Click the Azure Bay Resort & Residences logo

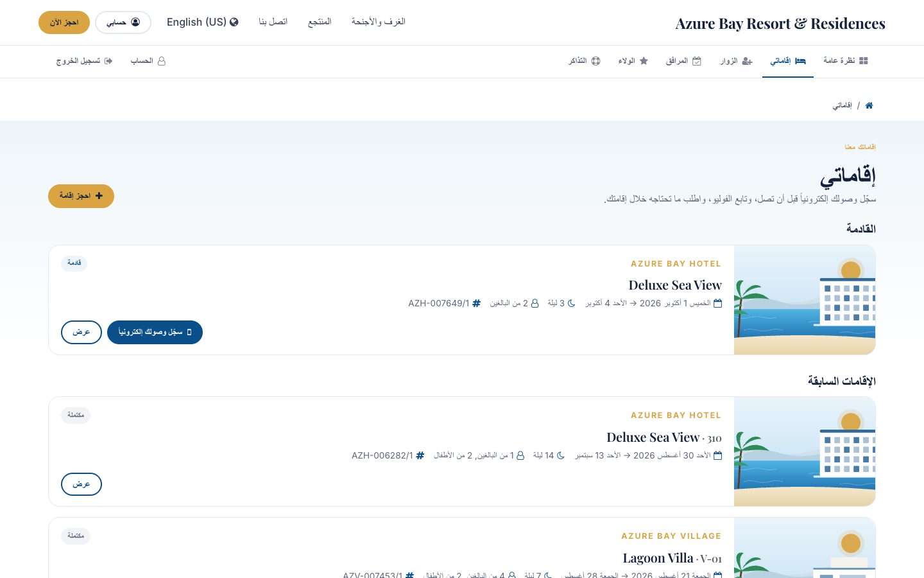coord(780,24)
